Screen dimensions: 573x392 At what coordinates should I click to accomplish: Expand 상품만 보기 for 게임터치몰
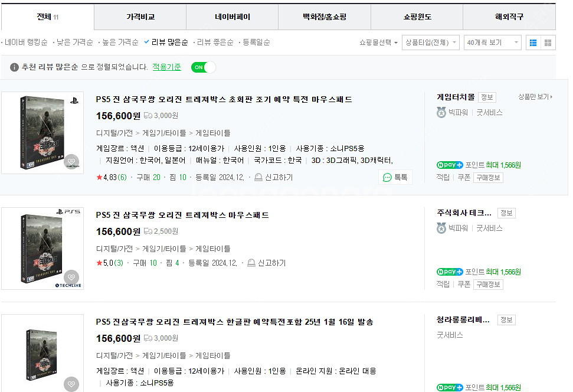[x=535, y=97]
